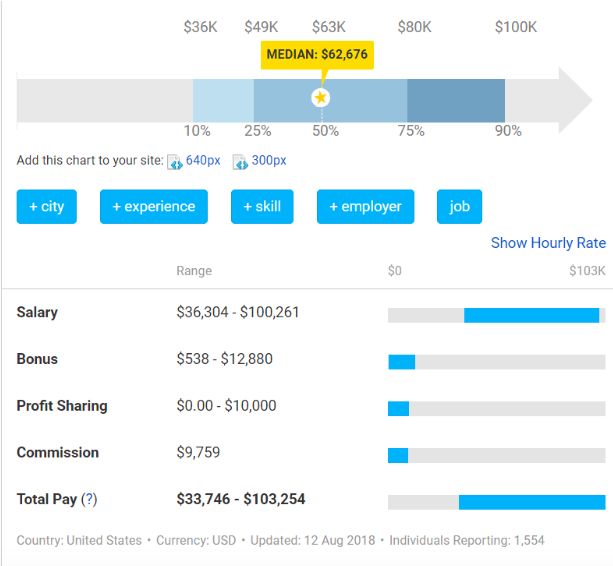Click the Country: United States text
613x566 pixels.
(79, 540)
